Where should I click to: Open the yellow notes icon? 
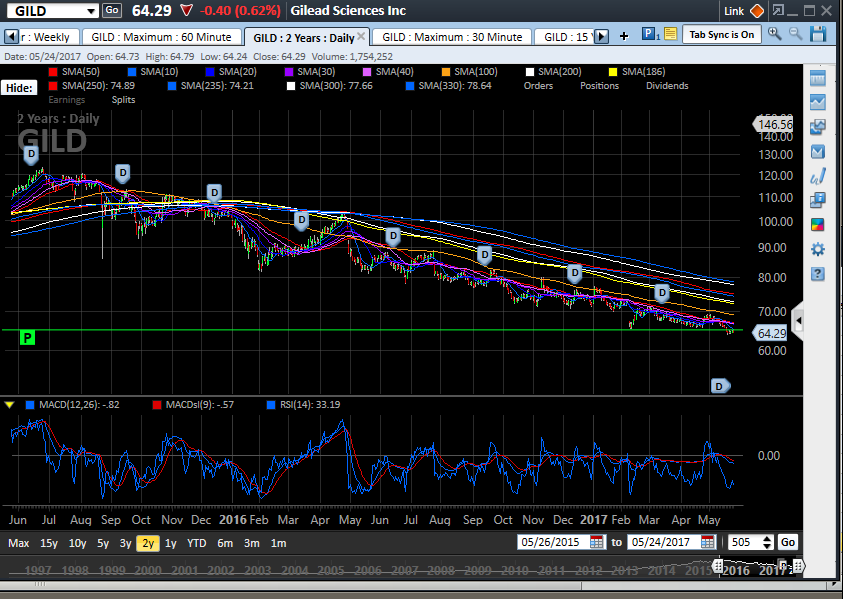[670, 34]
